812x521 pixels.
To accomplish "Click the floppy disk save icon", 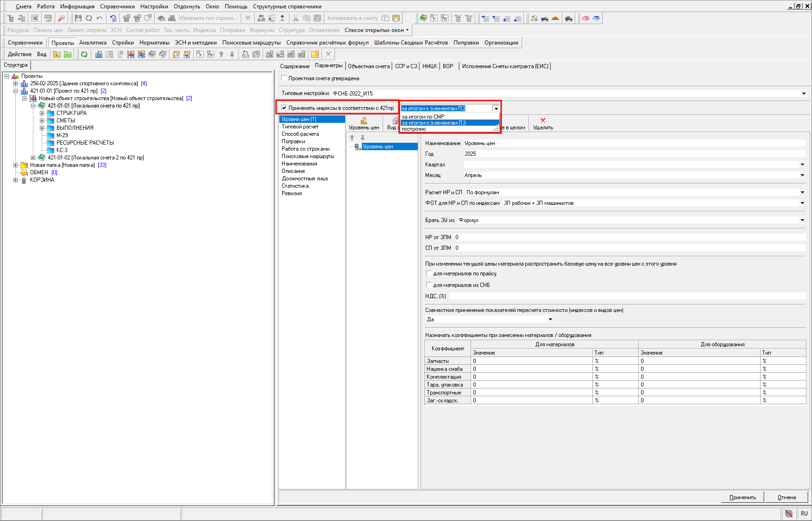I will [x=78, y=18].
